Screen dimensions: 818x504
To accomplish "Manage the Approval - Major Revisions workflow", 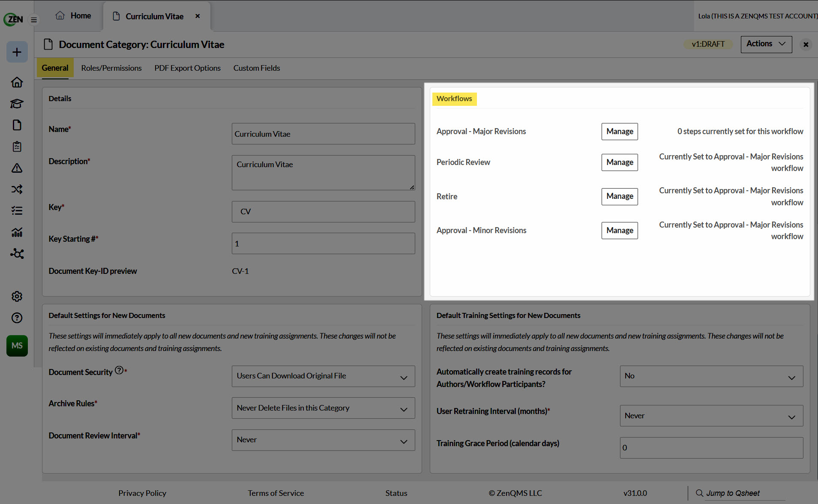I will 620,132.
